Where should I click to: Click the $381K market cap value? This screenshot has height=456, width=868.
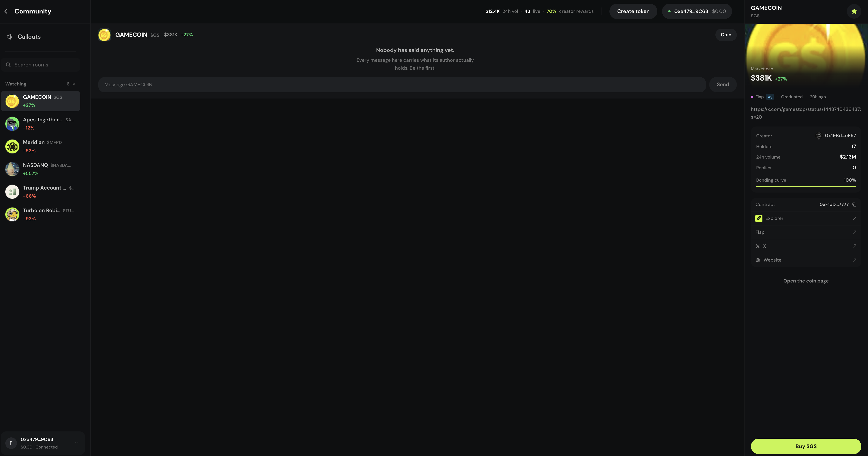(x=761, y=78)
